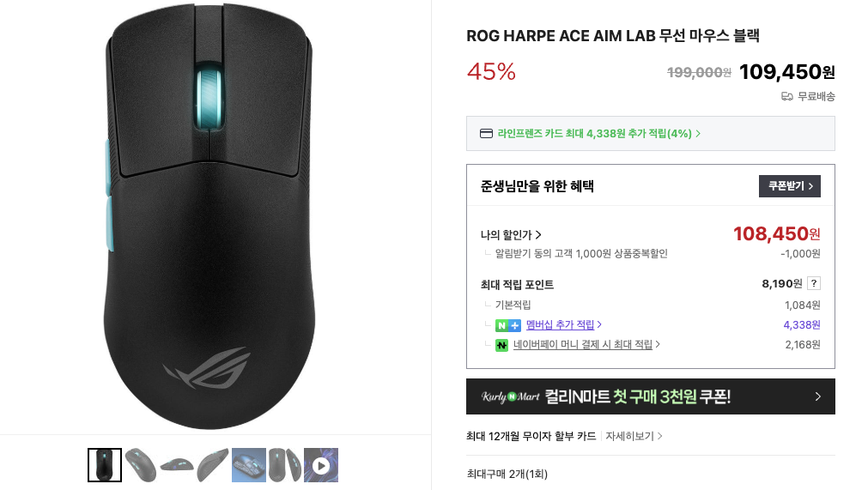Click the free shipping truck icon

tap(786, 97)
